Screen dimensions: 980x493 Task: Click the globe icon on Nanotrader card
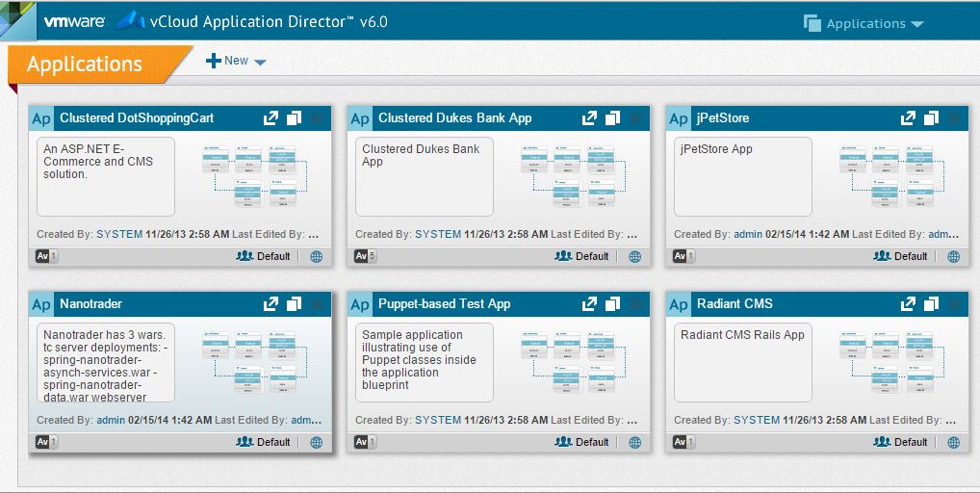[317, 442]
